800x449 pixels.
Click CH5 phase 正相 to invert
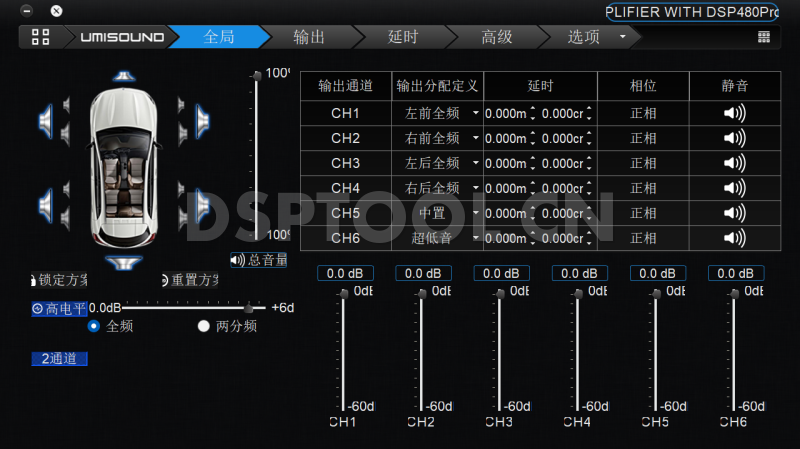coord(643,213)
